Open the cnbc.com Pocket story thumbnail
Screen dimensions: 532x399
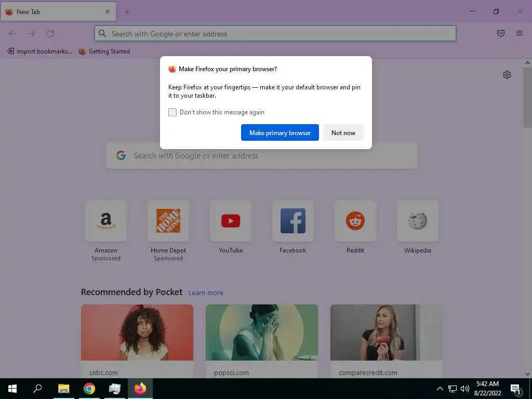coord(137,332)
